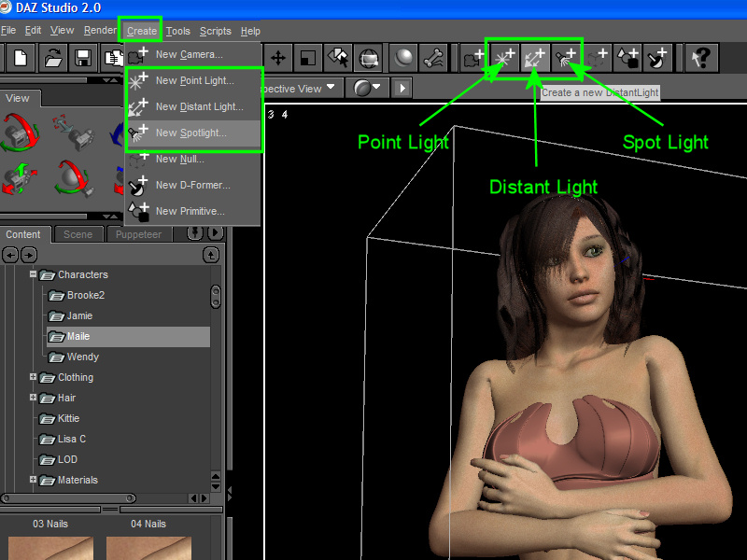Open the Help menu
This screenshot has width=747, height=560.
click(x=250, y=31)
